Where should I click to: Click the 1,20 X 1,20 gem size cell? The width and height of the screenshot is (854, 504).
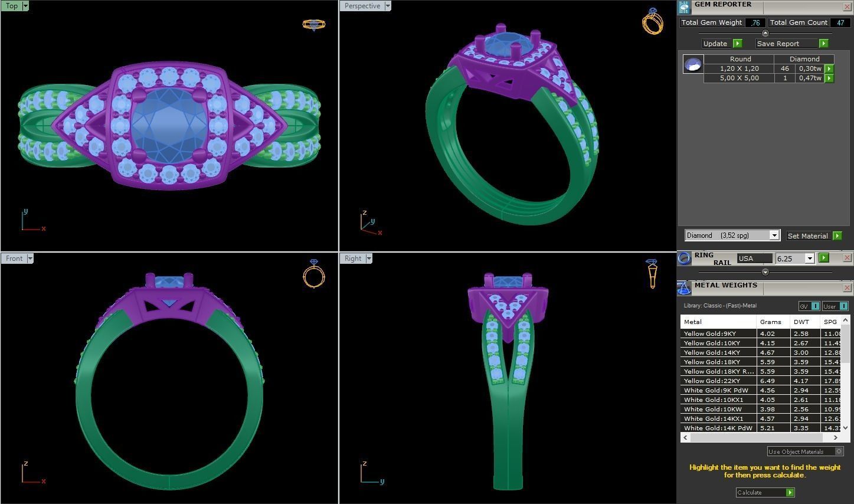pyautogui.click(x=739, y=68)
